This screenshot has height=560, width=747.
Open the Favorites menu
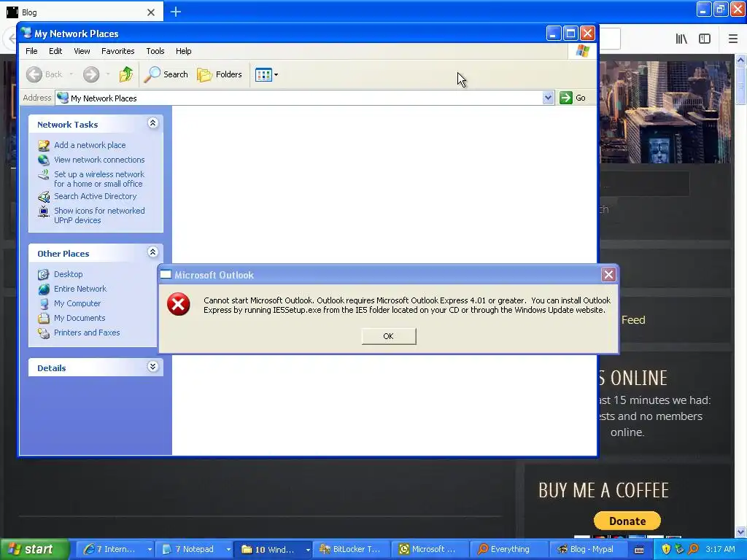(117, 51)
